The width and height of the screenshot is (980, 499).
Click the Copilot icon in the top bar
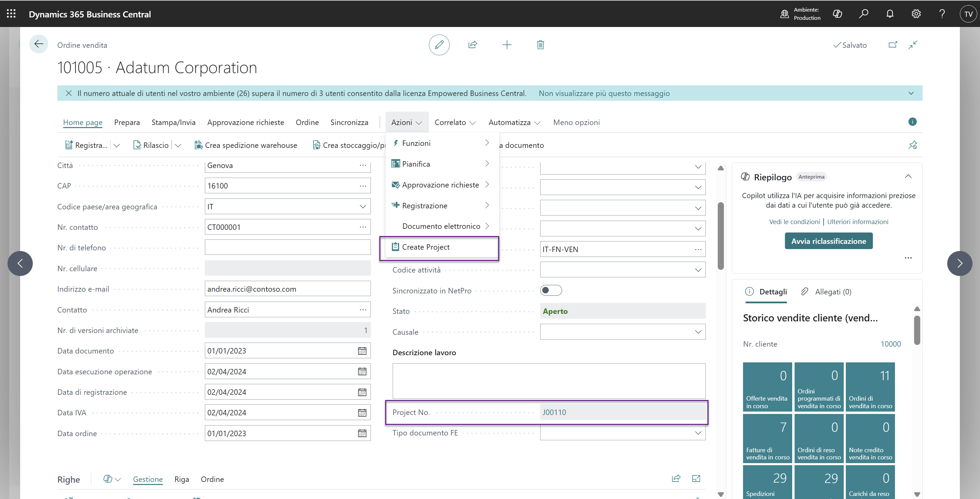(x=837, y=14)
